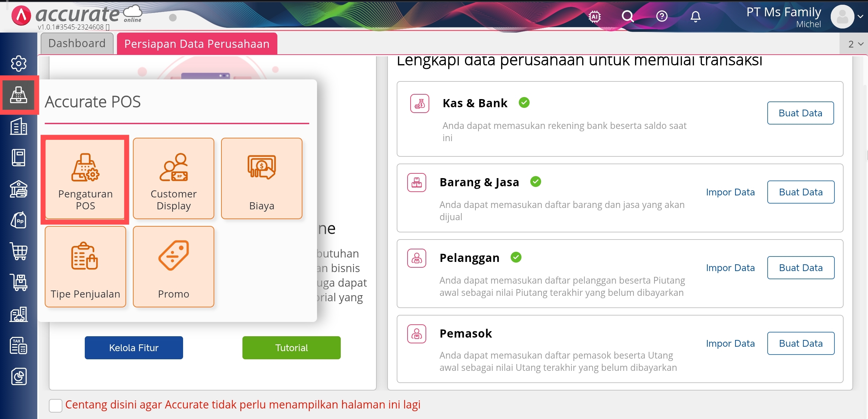Open the notifications bell icon
The height and width of the screenshot is (419, 868).
[695, 16]
